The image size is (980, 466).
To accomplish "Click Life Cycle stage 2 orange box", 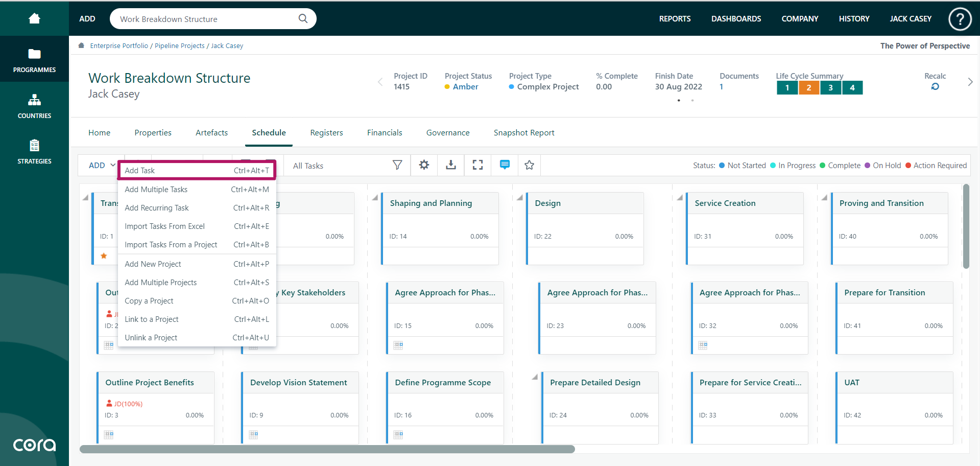I will pos(809,87).
